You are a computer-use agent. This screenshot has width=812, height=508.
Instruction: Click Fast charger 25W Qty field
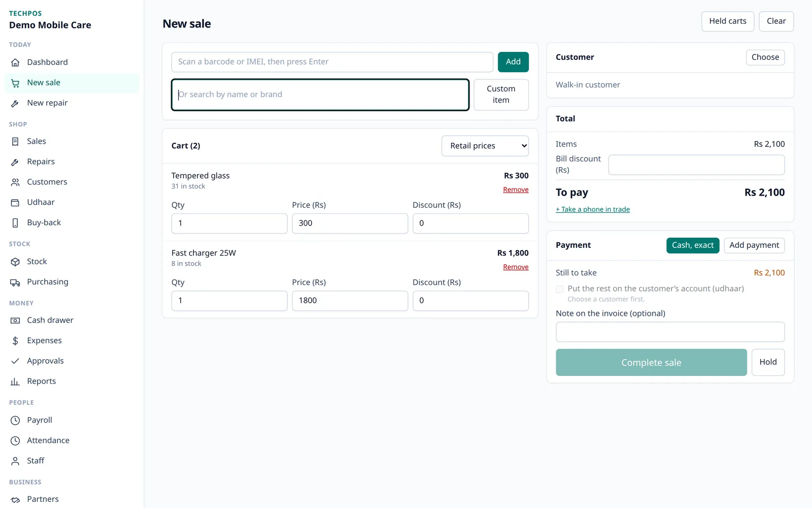tap(229, 301)
